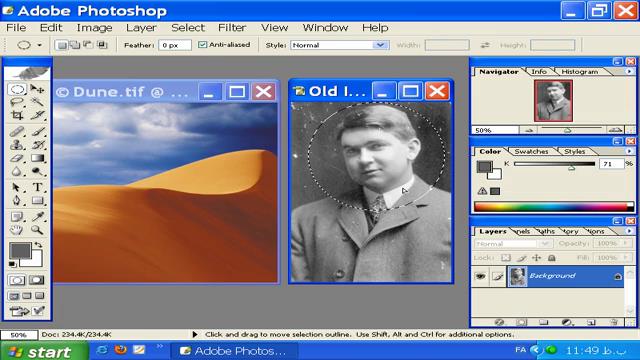
Task: Select the Eyedropper tool
Action: (x=38, y=216)
